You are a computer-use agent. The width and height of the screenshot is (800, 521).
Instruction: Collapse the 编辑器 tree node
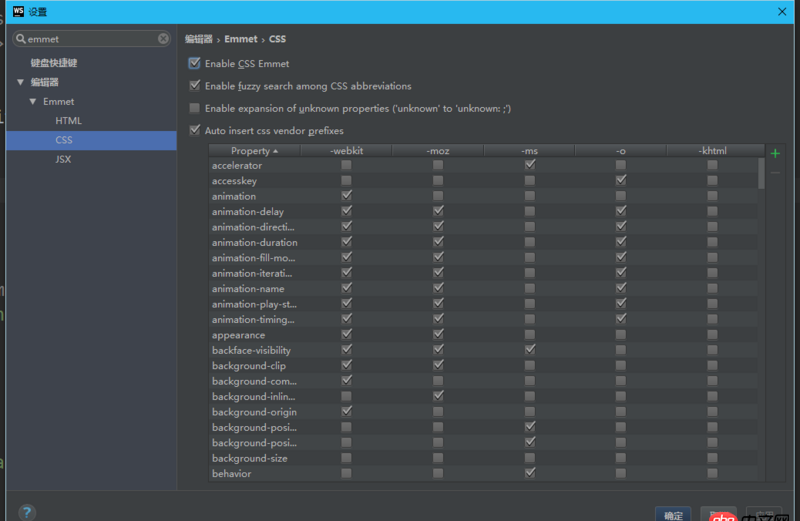pyautogui.click(x=20, y=82)
